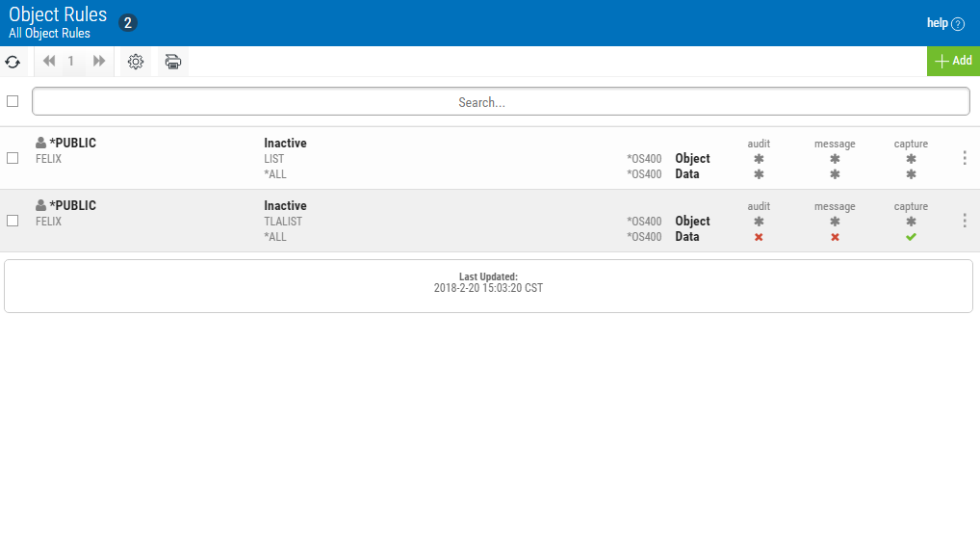Click the page number 1 indicator
Viewport: 980px width, 552px height.
pyautogui.click(x=71, y=62)
